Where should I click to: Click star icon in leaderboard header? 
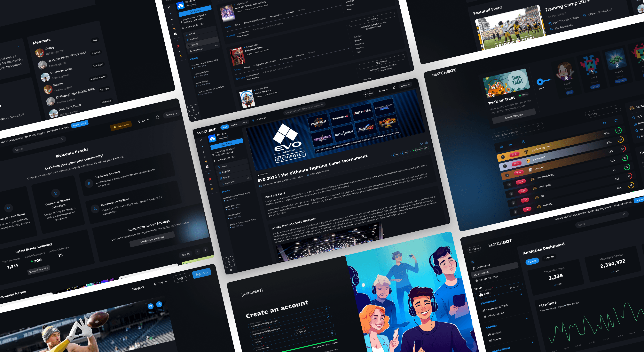click(616, 120)
